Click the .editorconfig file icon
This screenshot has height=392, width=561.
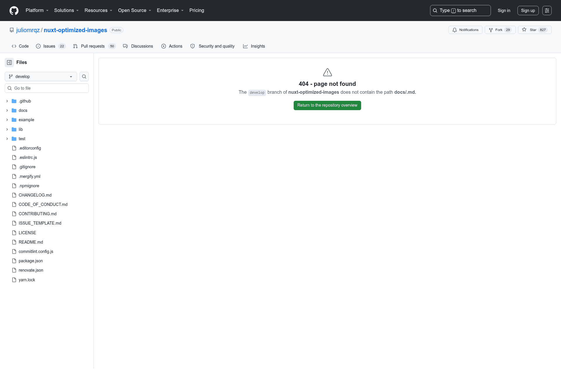tap(14, 148)
